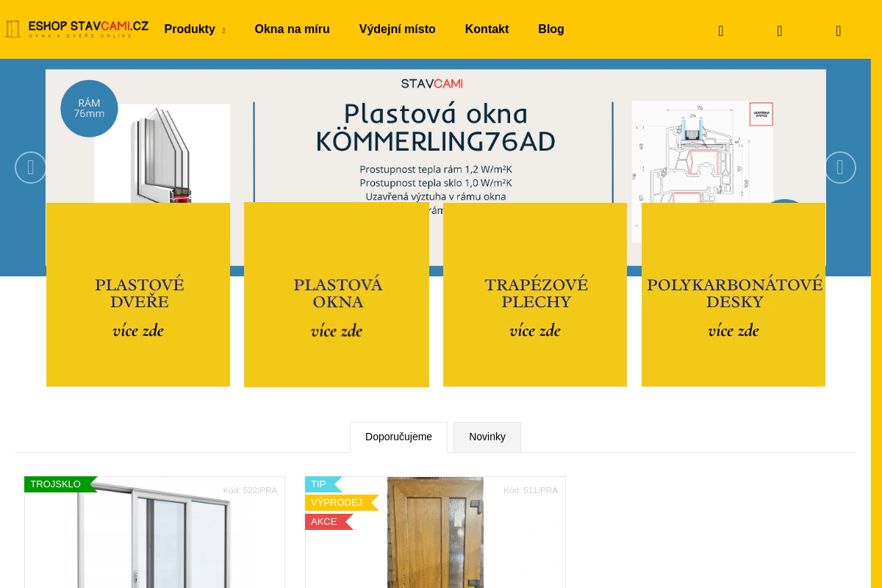
Task: Click the wooden door product photo 511/PRA
Action: click(435, 537)
